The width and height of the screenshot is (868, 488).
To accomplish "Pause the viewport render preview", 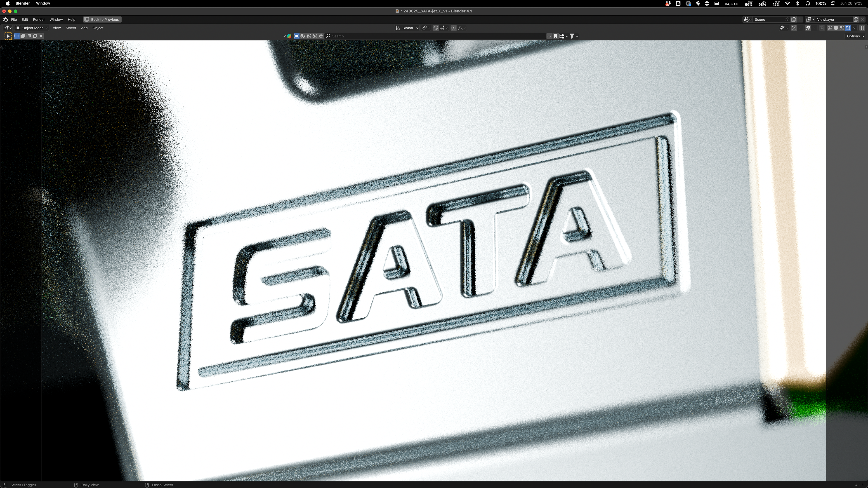I will click(862, 28).
